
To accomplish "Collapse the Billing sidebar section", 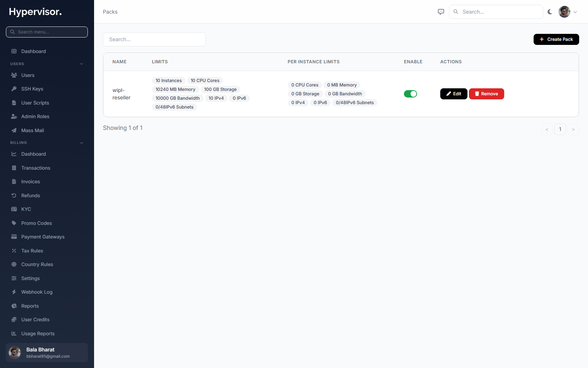I will coord(82,143).
